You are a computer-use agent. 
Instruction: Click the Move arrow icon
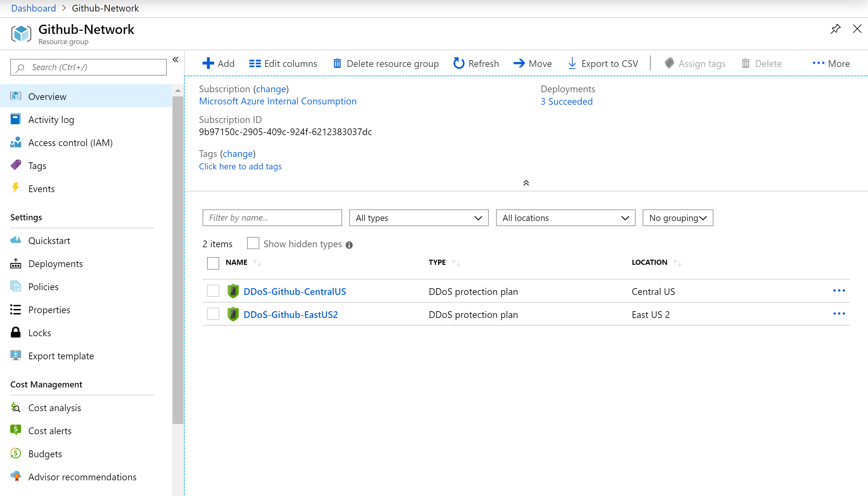pyautogui.click(x=519, y=63)
